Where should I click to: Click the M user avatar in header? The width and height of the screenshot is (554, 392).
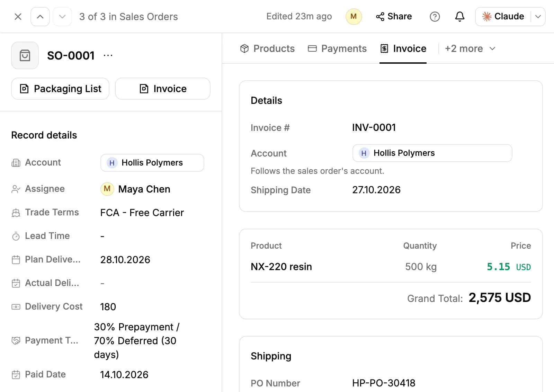pos(354,17)
